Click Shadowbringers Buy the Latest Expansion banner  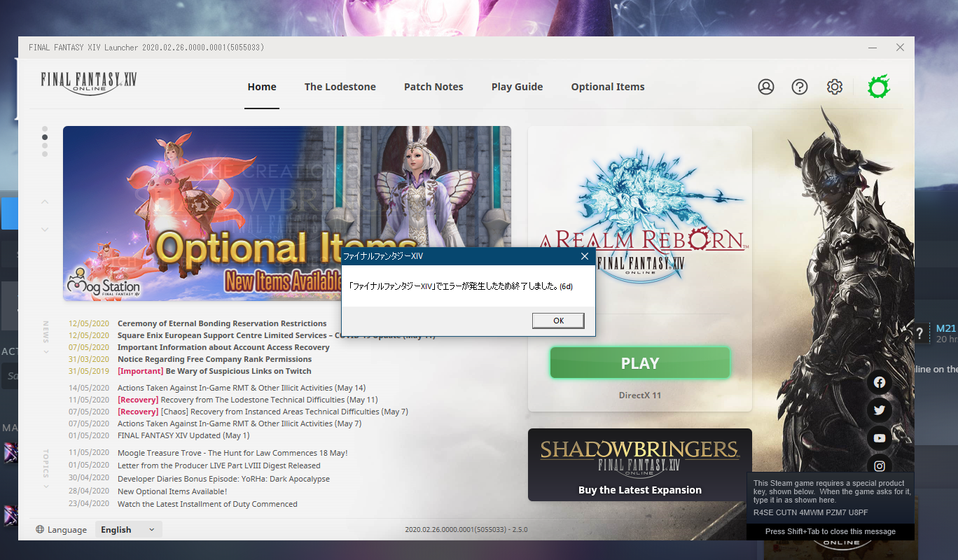coord(640,465)
